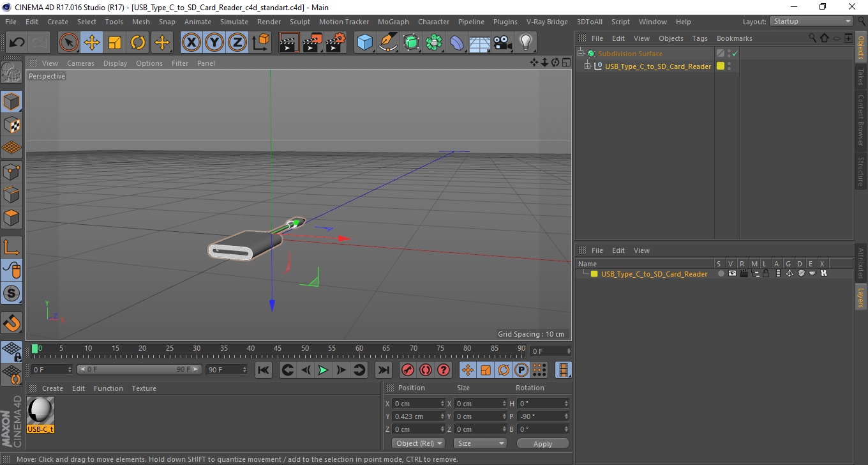
Task: Render the active view
Action: pos(289,43)
